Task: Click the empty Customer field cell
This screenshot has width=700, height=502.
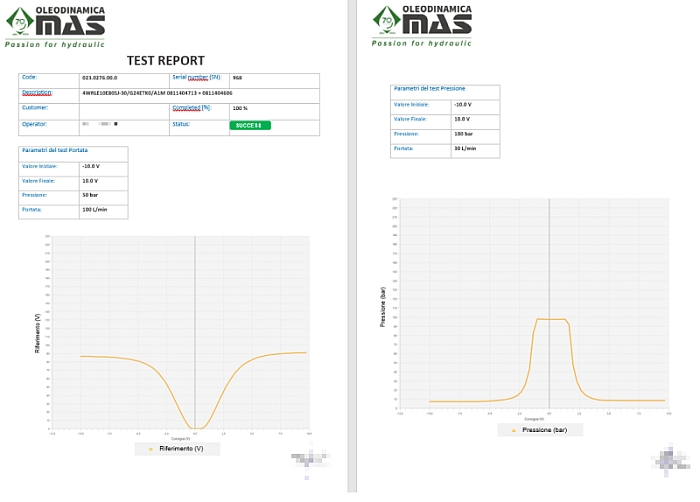Action: (x=123, y=108)
